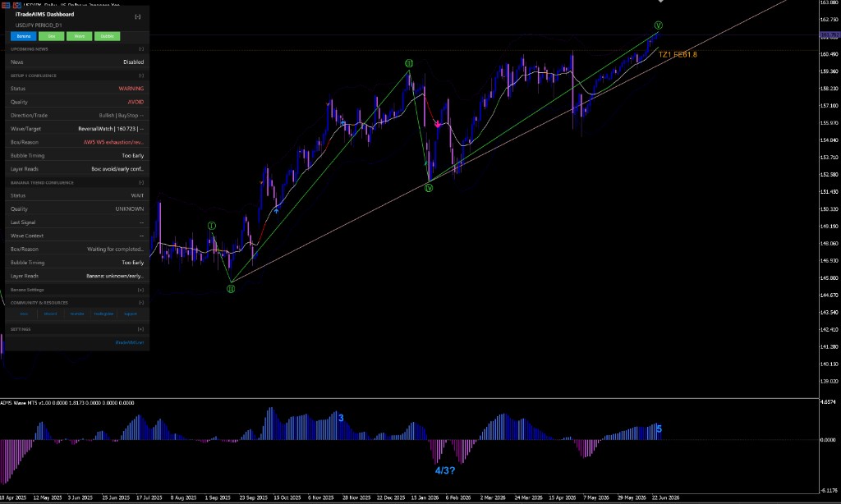Click the "15 Jan 2026" date on time axis
Screen dimensions: 841x504
coord(425,497)
